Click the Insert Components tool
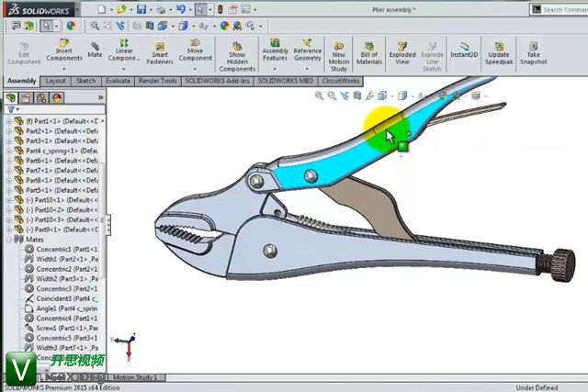 64,50
